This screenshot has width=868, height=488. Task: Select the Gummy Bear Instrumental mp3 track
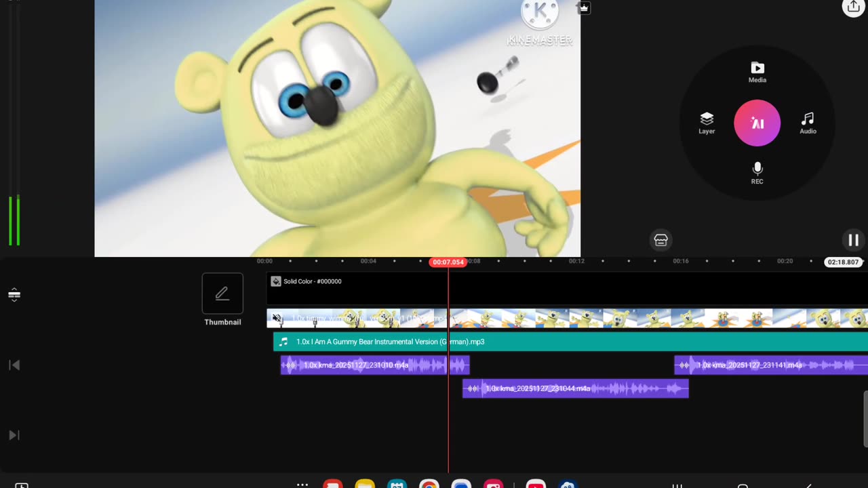point(570,342)
